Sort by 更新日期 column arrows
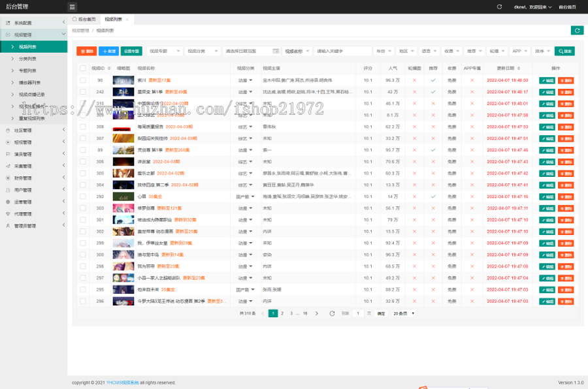 pos(519,69)
